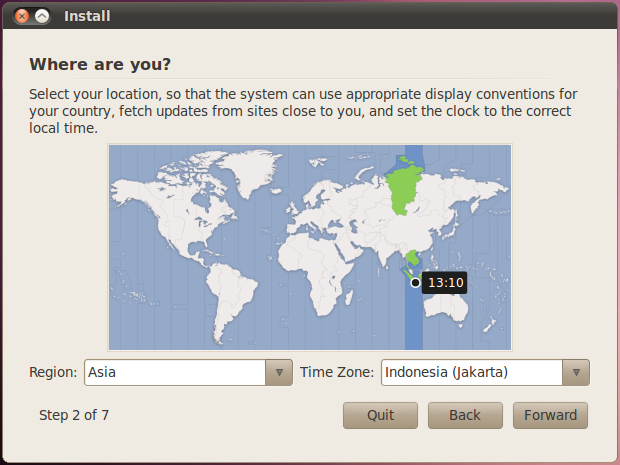620x465 pixels.
Task: Click the 'Step 2 of 7' text
Action: [74, 415]
